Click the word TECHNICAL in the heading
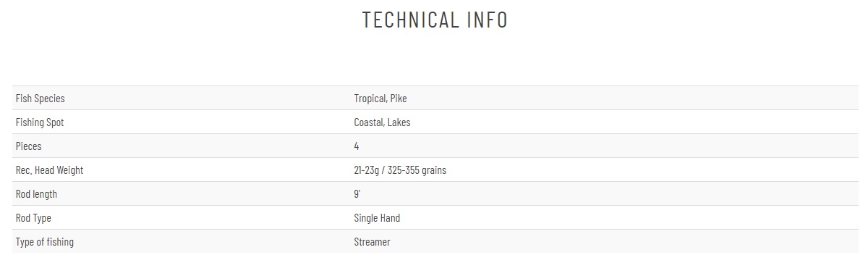868x263 pixels. tap(410, 20)
